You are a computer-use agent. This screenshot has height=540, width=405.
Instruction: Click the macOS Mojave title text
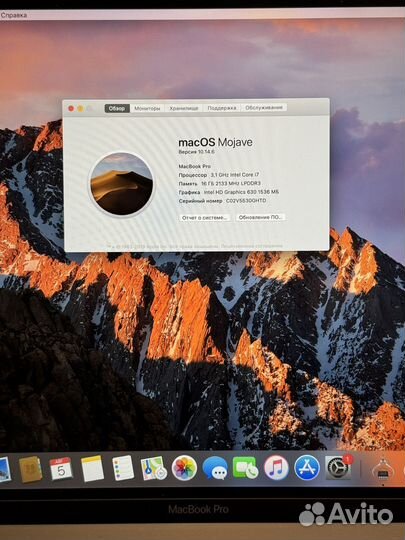tap(215, 142)
